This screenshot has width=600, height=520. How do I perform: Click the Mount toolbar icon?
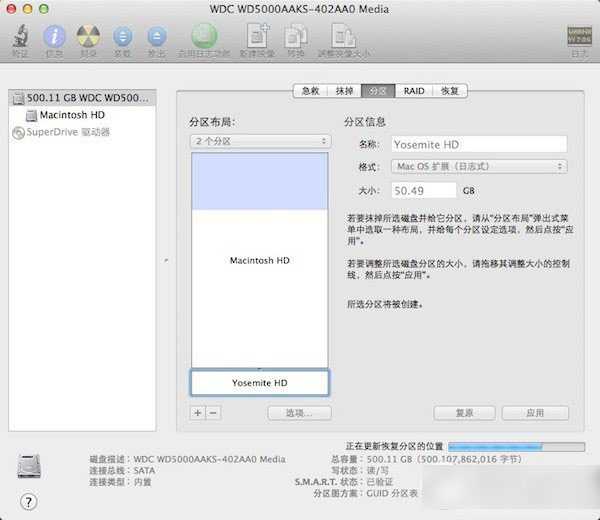point(122,37)
